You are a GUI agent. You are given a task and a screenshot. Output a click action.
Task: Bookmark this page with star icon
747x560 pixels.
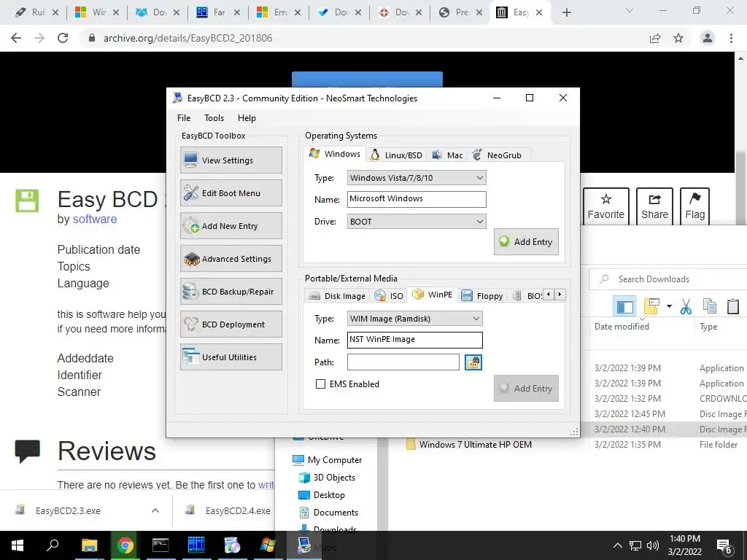678,38
